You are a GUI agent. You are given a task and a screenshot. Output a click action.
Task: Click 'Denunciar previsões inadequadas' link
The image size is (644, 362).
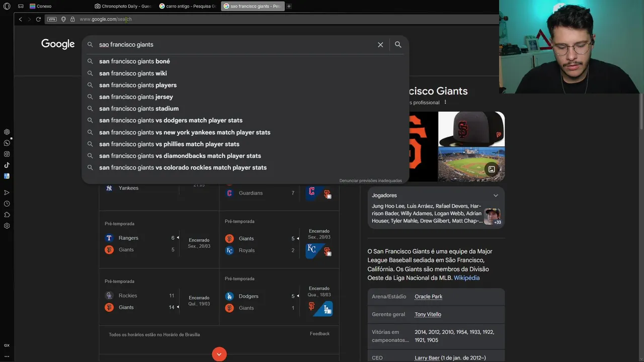click(x=370, y=180)
